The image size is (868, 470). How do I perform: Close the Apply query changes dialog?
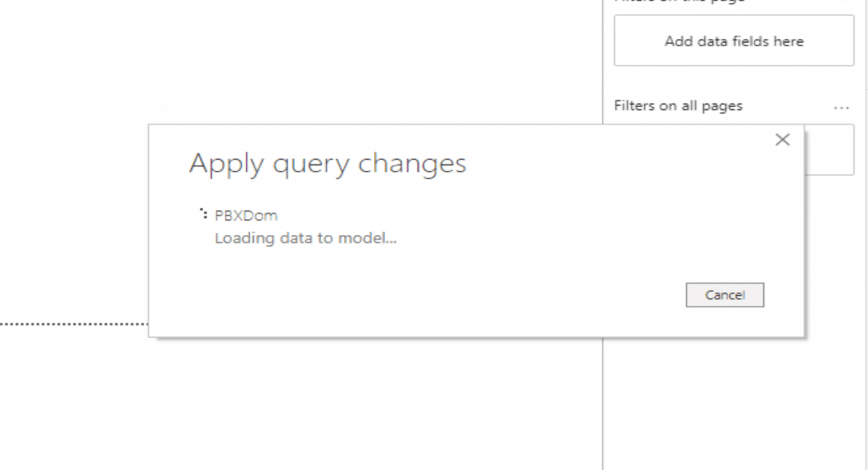[782, 140]
